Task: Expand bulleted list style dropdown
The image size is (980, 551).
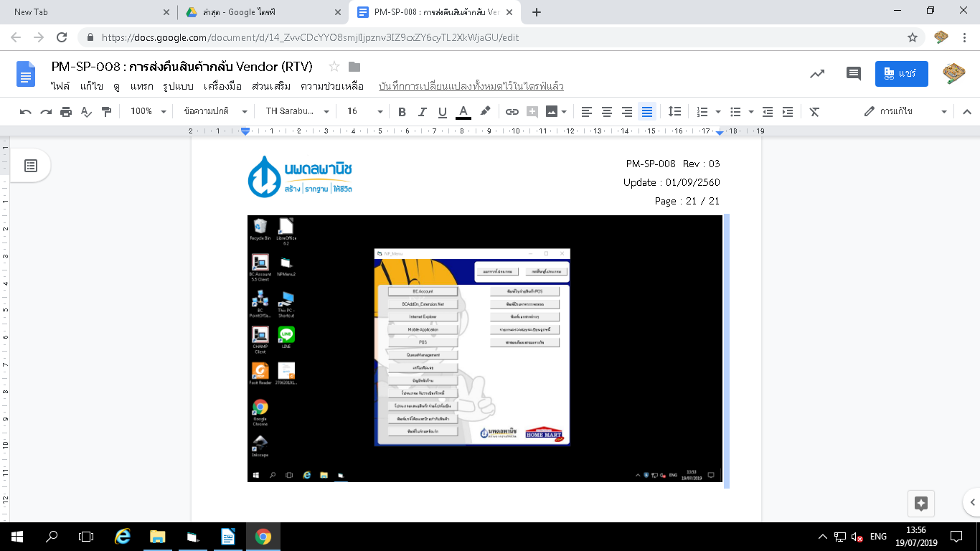Action: coord(751,112)
